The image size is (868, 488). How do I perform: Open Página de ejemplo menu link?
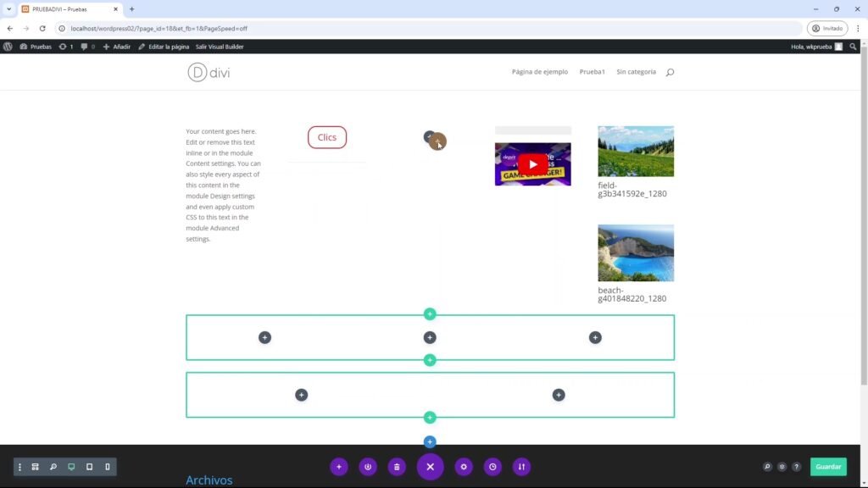coord(540,72)
